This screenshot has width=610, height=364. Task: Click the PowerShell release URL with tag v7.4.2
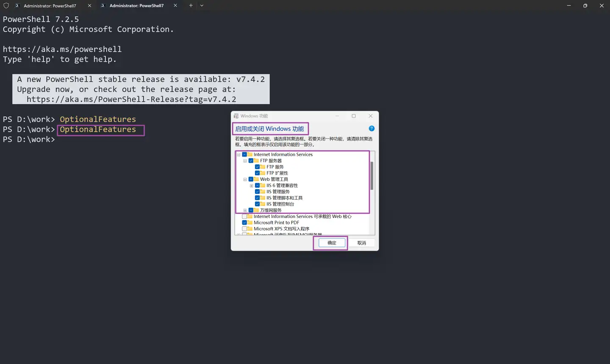coord(131,99)
